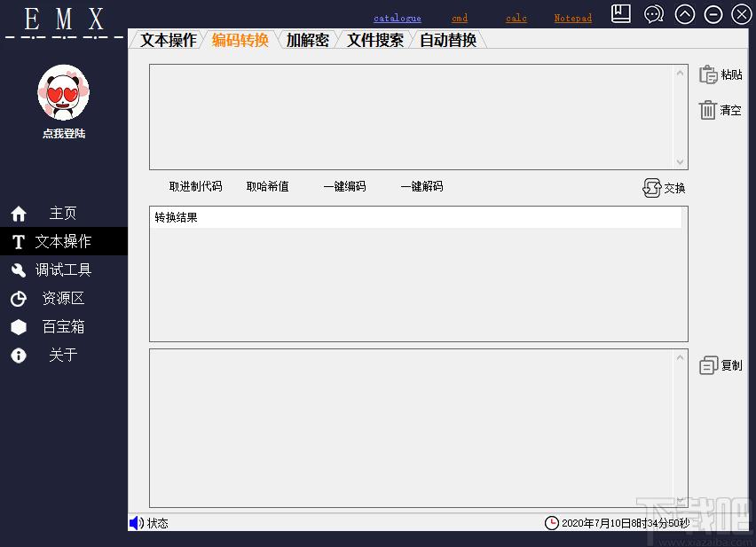The width and height of the screenshot is (756, 547).
Task: Click the 取进制代码 button
Action: click(196, 186)
